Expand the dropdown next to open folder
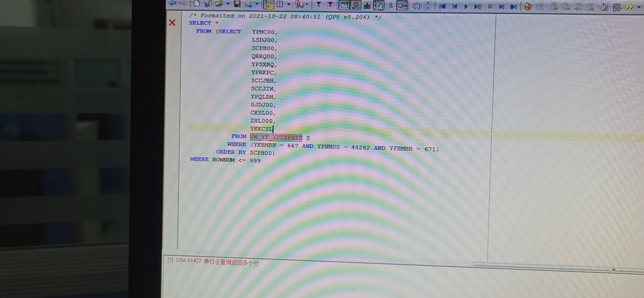The height and width of the screenshot is (298, 644). click(228, 4)
